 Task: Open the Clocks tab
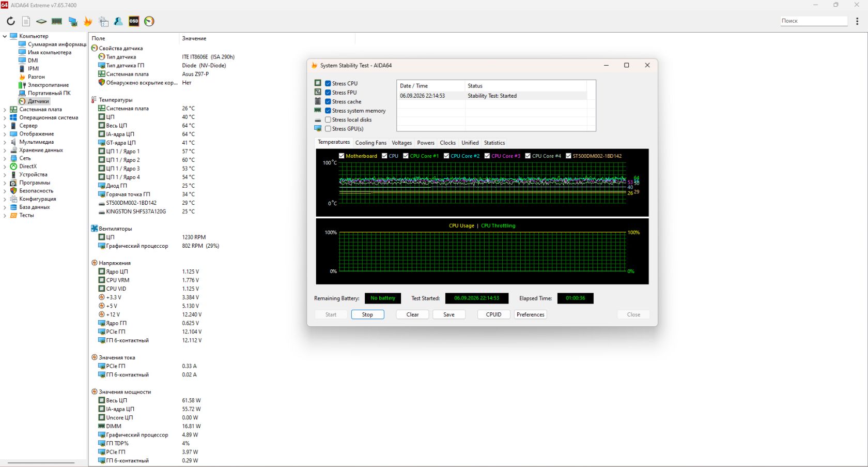click(447, 143)
